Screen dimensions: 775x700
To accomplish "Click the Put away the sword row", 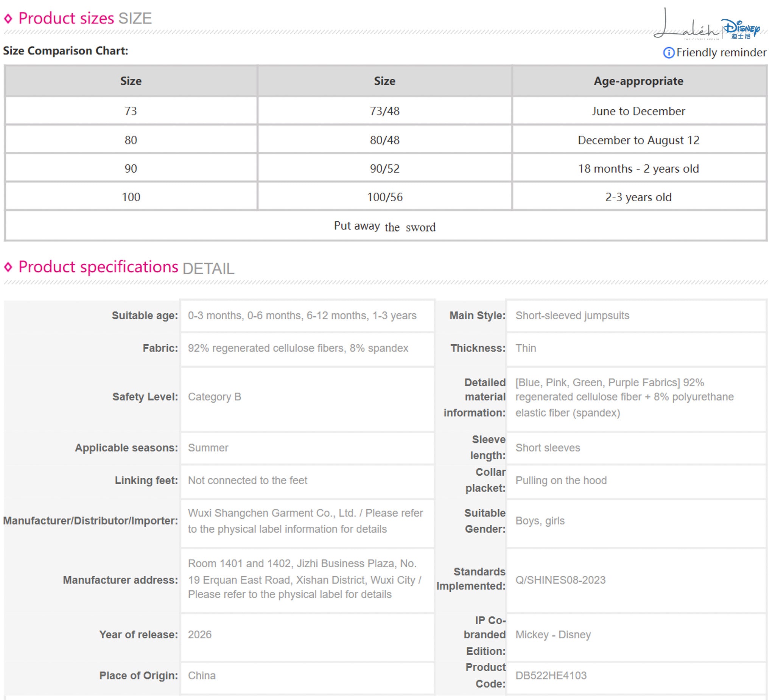I will pos(385,226).
